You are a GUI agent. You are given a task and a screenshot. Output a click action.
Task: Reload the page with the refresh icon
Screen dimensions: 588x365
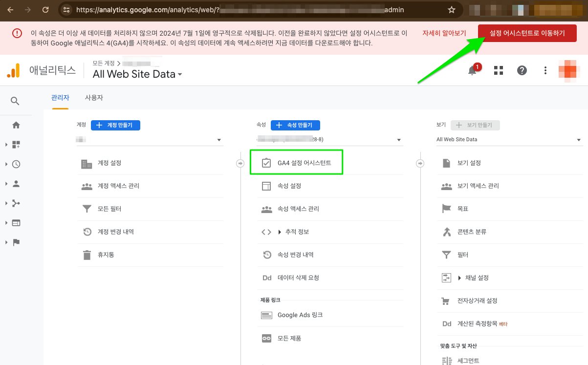[45, 10]
